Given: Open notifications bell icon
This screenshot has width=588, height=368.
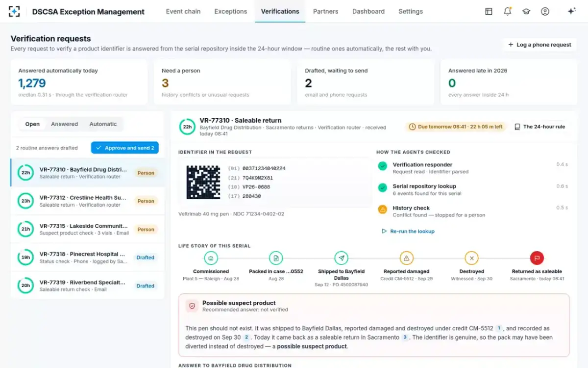Looking at the screenshot, I should point(507,11).
